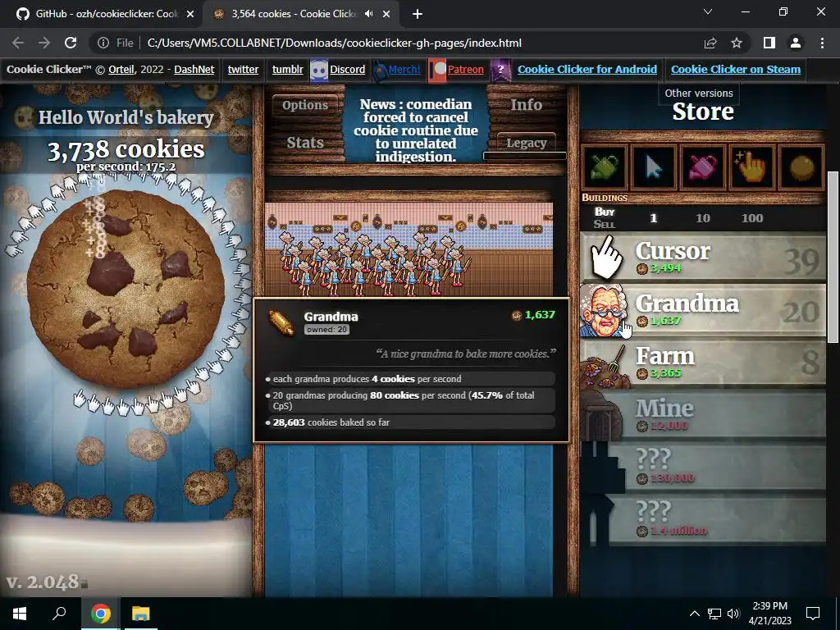This screenshot has width=840, height=630.
Task: Mute the Cookie Clicker tab audio
Action: (368, 14)
